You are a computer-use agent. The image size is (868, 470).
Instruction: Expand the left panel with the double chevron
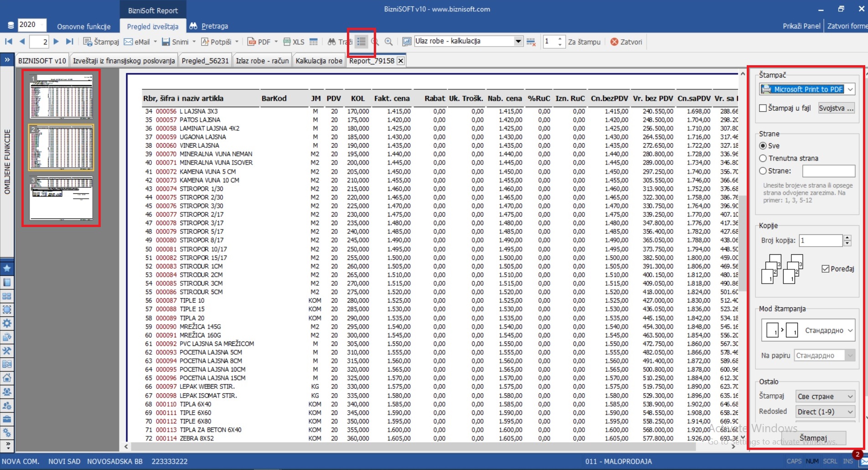click(7, 60)
